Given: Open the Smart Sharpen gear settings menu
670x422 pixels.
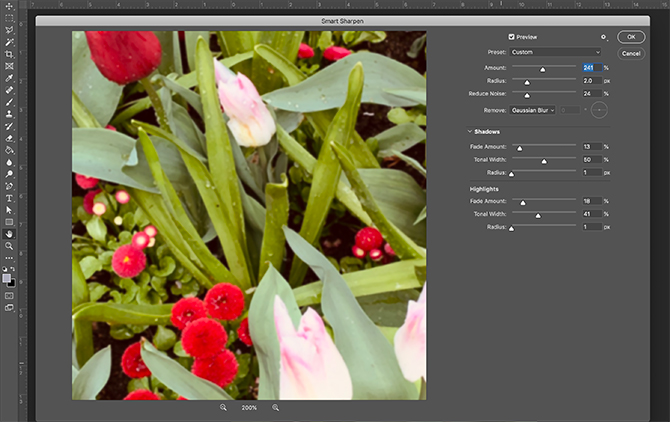Looking at the screenshot, I should coord(603,37).
